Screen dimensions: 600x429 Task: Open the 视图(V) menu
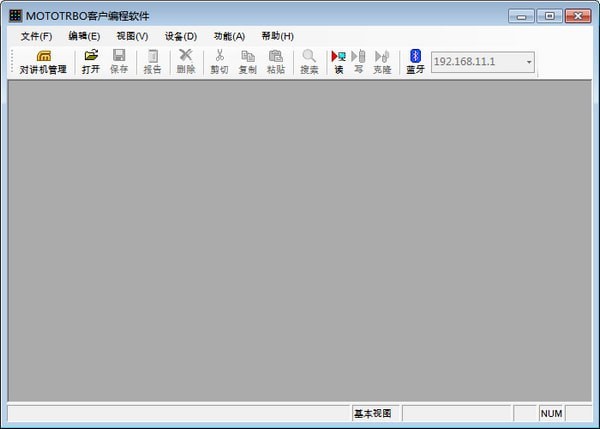point(132,36)
